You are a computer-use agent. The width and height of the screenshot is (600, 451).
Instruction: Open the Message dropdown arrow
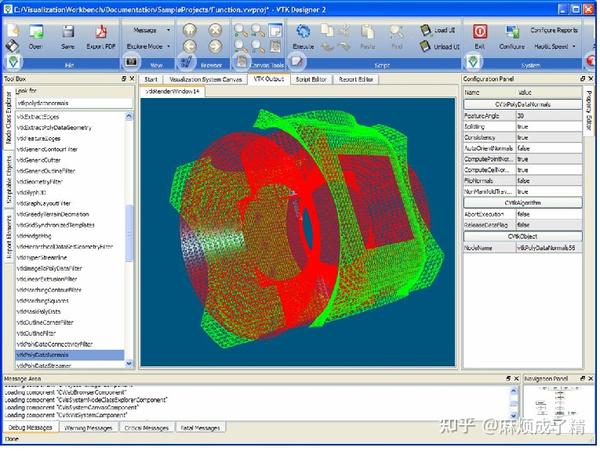tap(168, 30)
